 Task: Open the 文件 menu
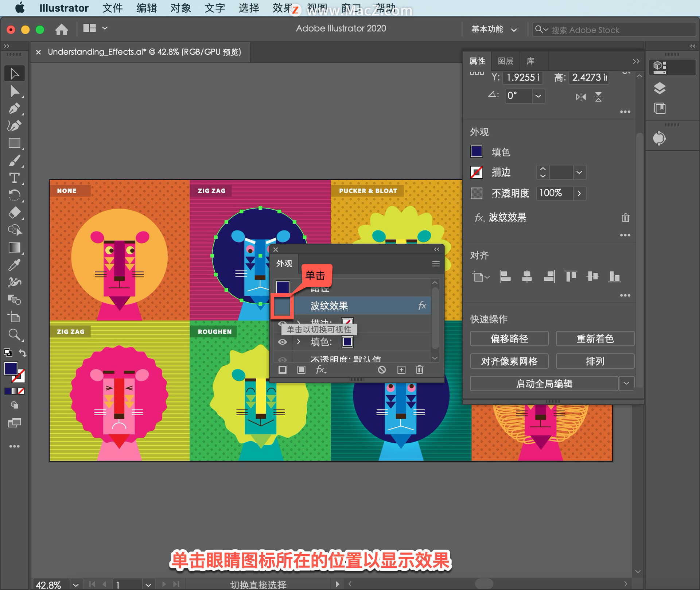pos(112,8)
